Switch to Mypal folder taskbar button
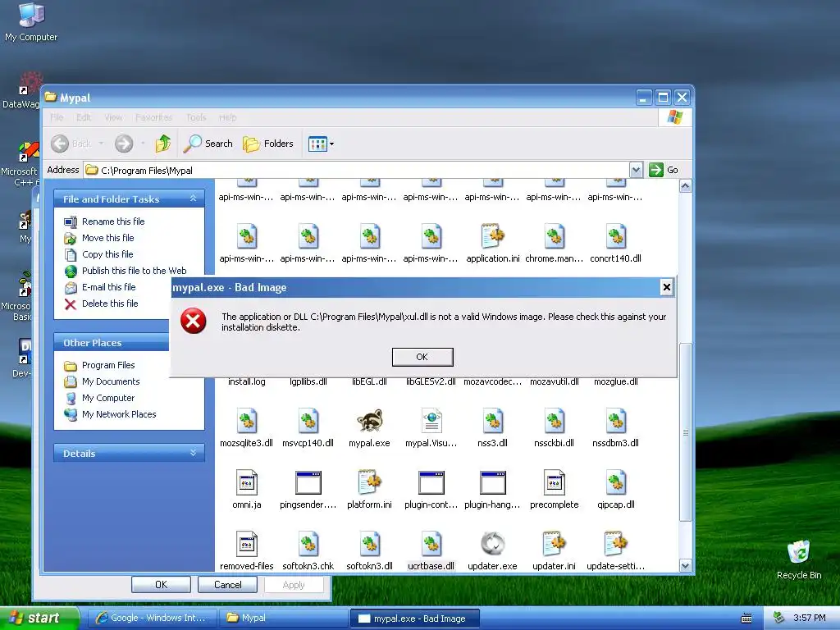This screenshot has width=840, height=630. pyautogui.click(x=283, y=618)
